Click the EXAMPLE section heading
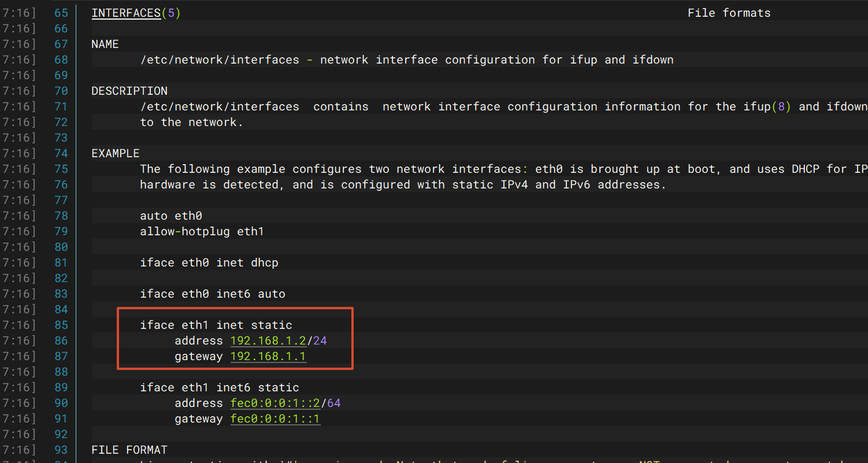 click(x=116, y=153)
